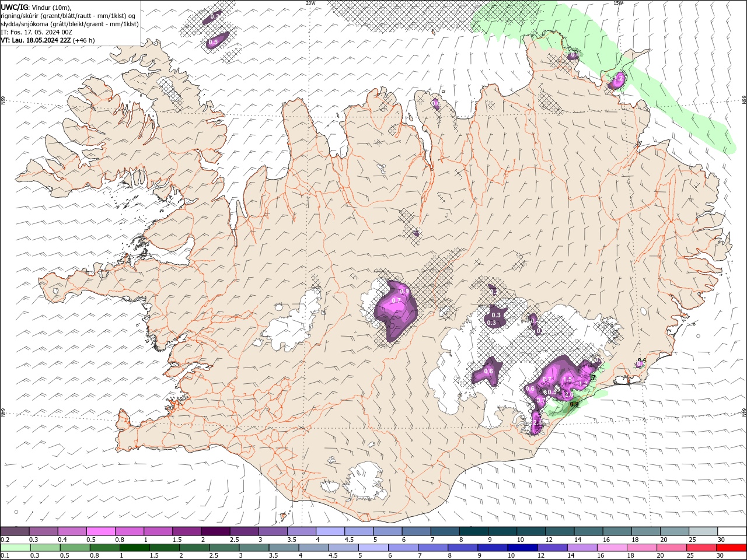
Task: Click the 20W longitude label
Action: pos(310,3)
